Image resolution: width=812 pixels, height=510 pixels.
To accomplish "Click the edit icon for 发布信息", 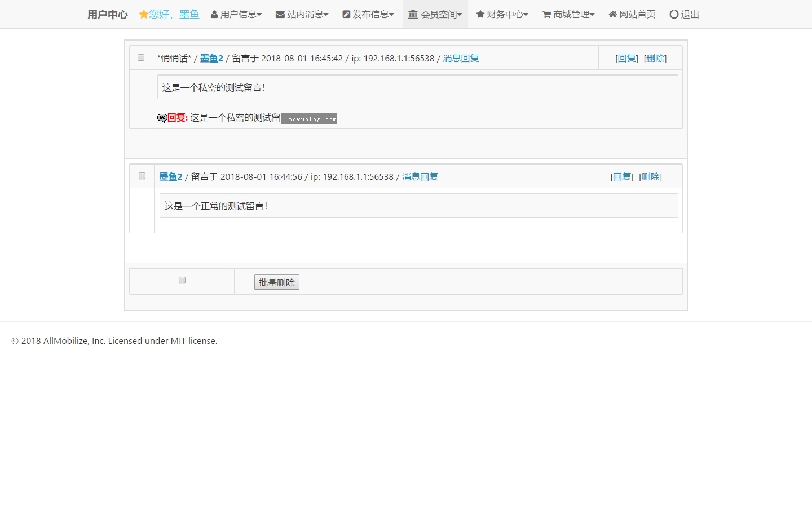I will [346, 15].
